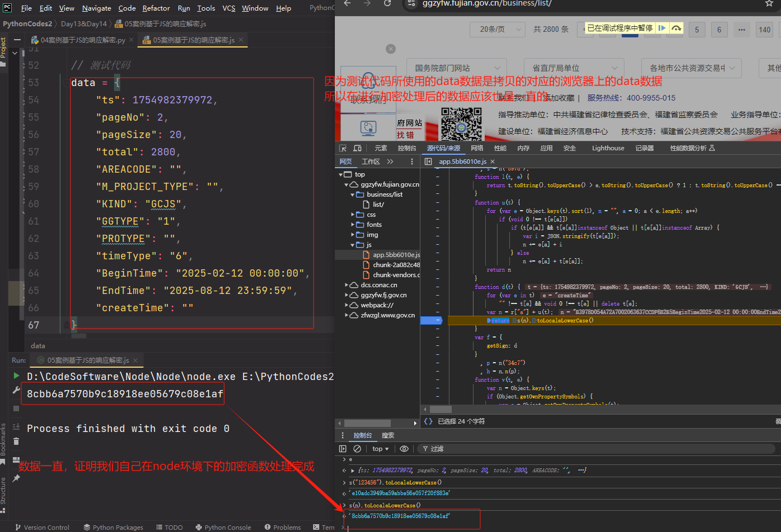Open the DevTools inspect element picker
Image resolution: width=781 pixels, height=532 pixels.
343,148
